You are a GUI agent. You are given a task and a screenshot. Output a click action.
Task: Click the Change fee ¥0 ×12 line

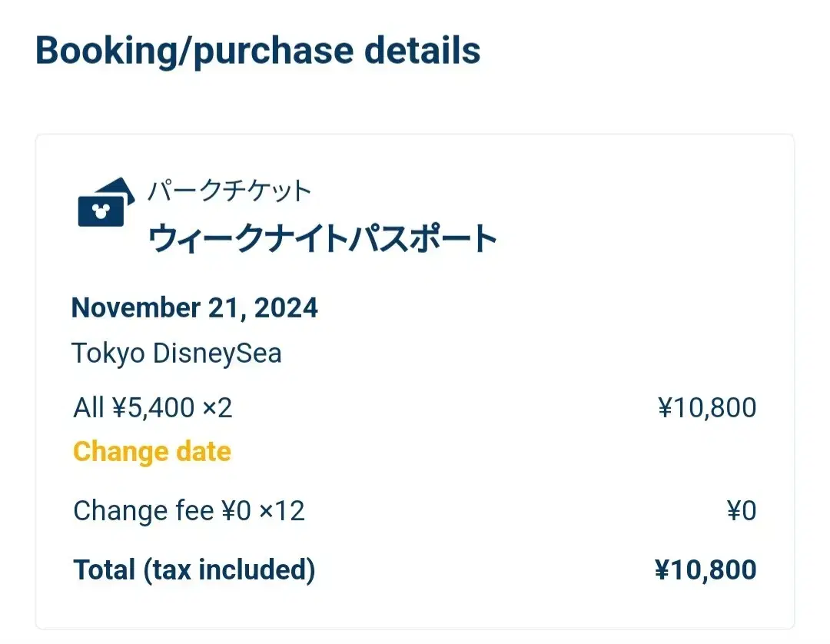point(189,511)
